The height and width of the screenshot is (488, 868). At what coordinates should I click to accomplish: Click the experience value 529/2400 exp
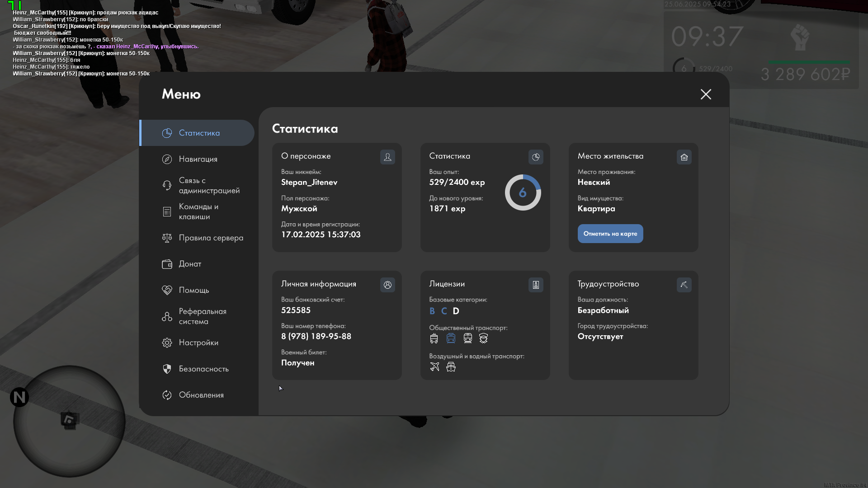(x=457, y=182)
